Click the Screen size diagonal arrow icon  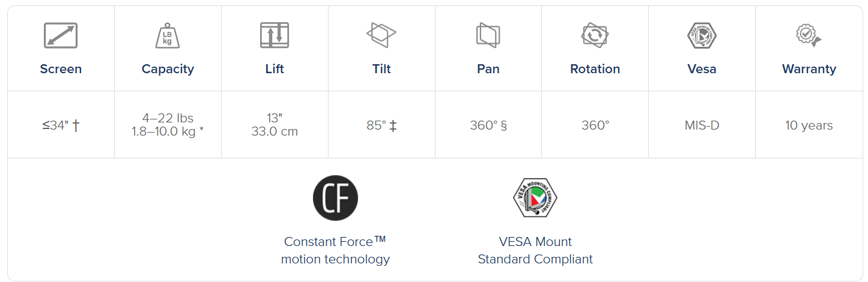(x=61, y=35)
